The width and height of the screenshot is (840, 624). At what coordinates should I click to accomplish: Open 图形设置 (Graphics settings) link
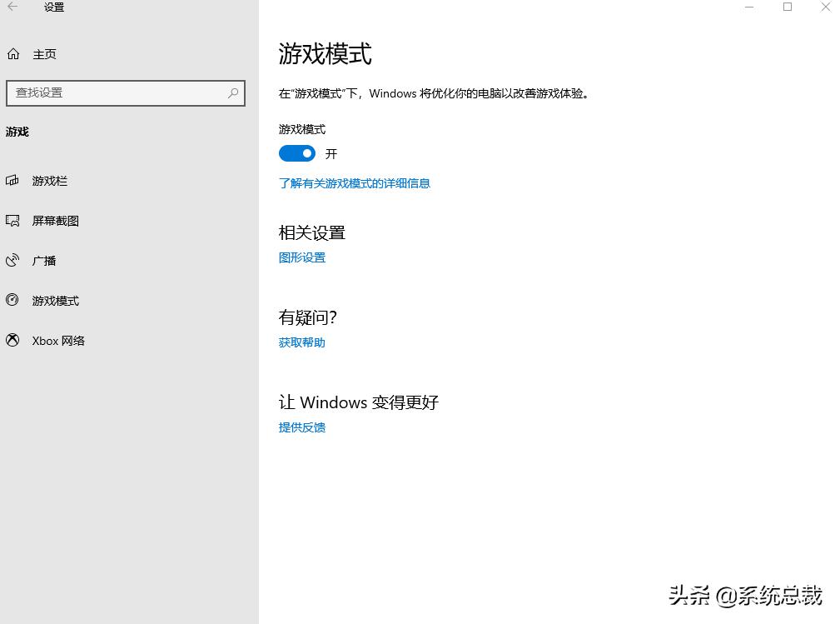pos(301,257)
